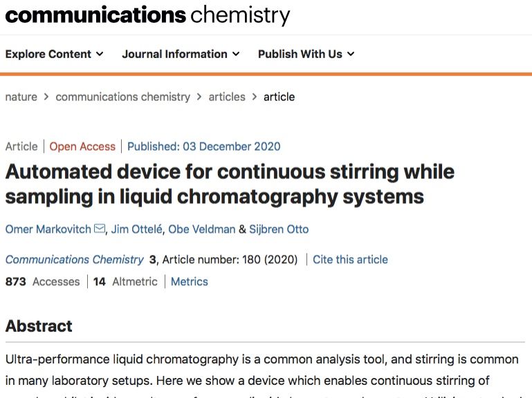The width and height of the screenshot is (532, 398).
Task: Open the italic Communications Chemistry journal link
Action: coord(75,260)
